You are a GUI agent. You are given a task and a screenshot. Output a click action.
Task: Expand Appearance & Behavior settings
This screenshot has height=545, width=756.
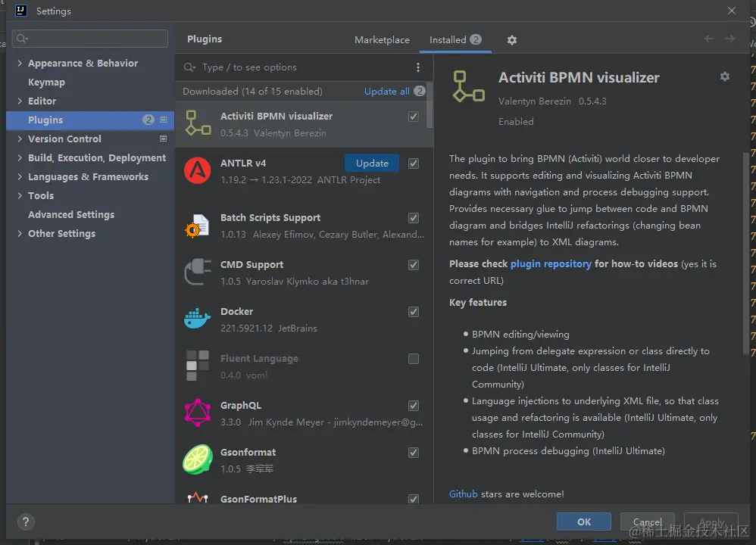(20, 63)
